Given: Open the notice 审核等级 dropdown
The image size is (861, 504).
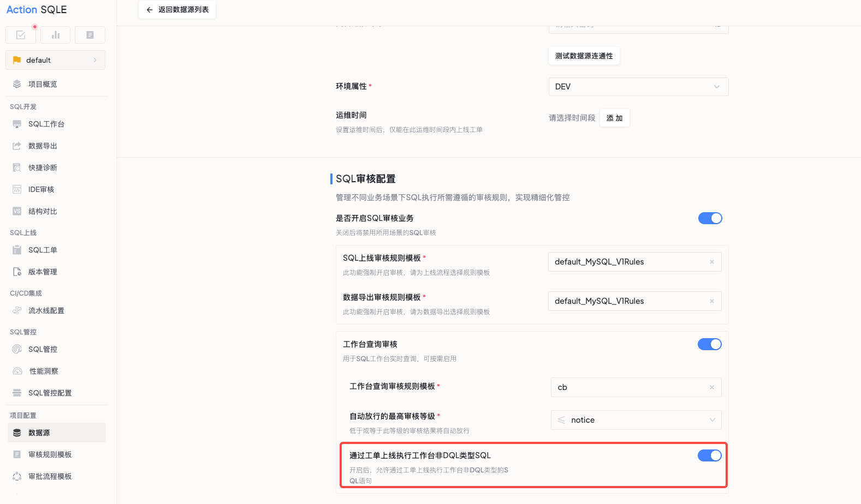Looking at the screenshot, I should click(x=636, y=420).
